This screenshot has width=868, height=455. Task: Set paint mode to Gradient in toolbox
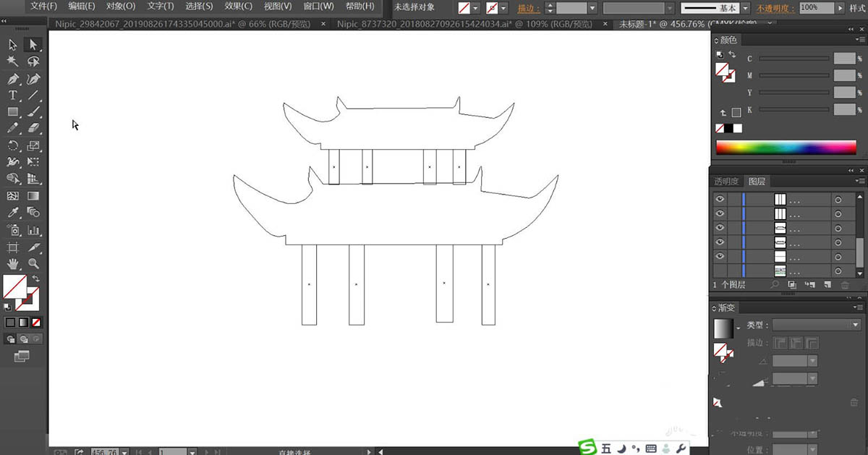pyautogui.click(x=23, y=322)
